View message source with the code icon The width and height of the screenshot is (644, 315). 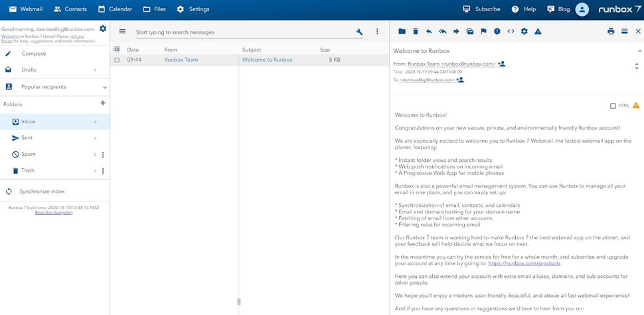(x=511, y=31)
